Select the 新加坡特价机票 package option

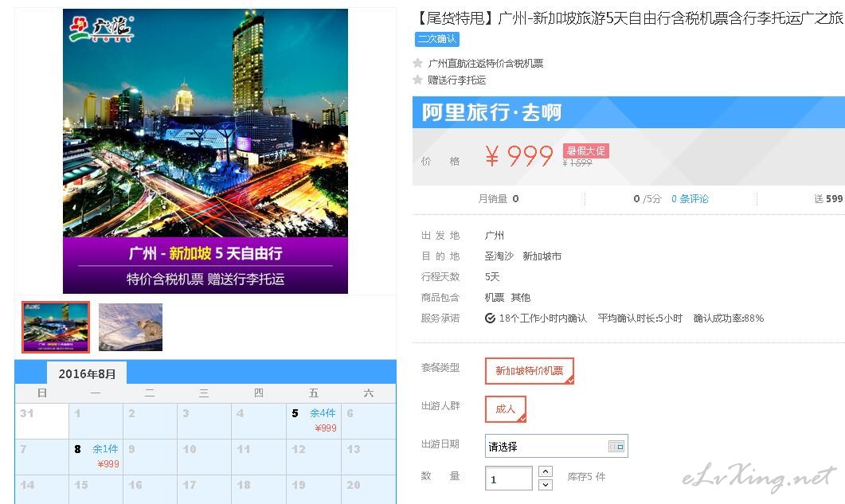tap(529, 371)
